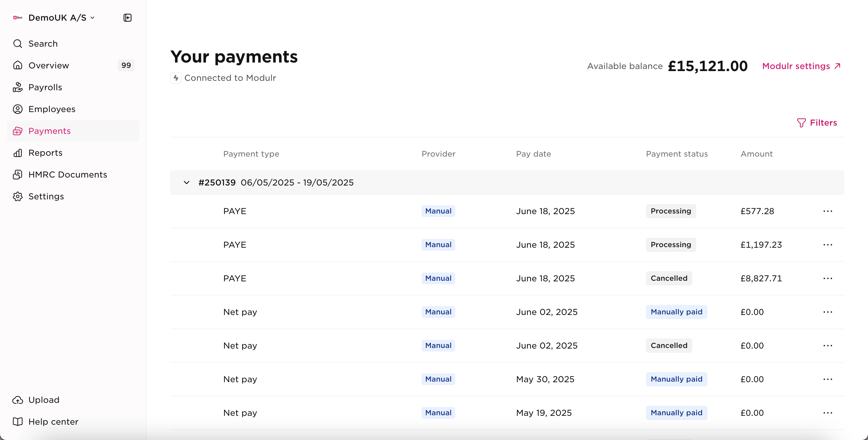The image size is (868, 440).
Task: Open the Payrolls section icon
Action: tap(18, 87)
